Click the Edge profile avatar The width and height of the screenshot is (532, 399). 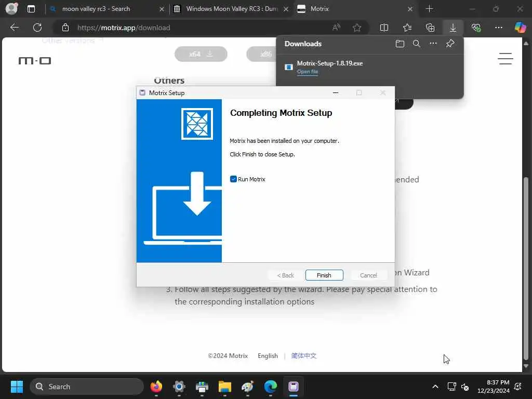(11, 8)
